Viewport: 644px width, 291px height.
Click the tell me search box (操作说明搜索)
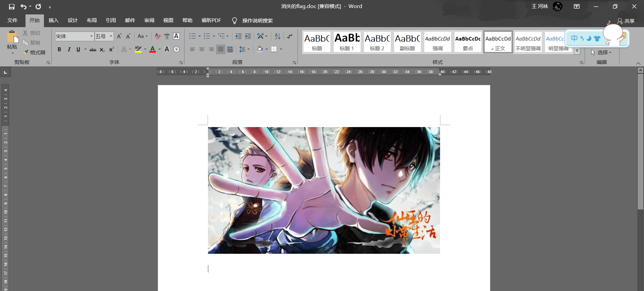coord(257,20)
